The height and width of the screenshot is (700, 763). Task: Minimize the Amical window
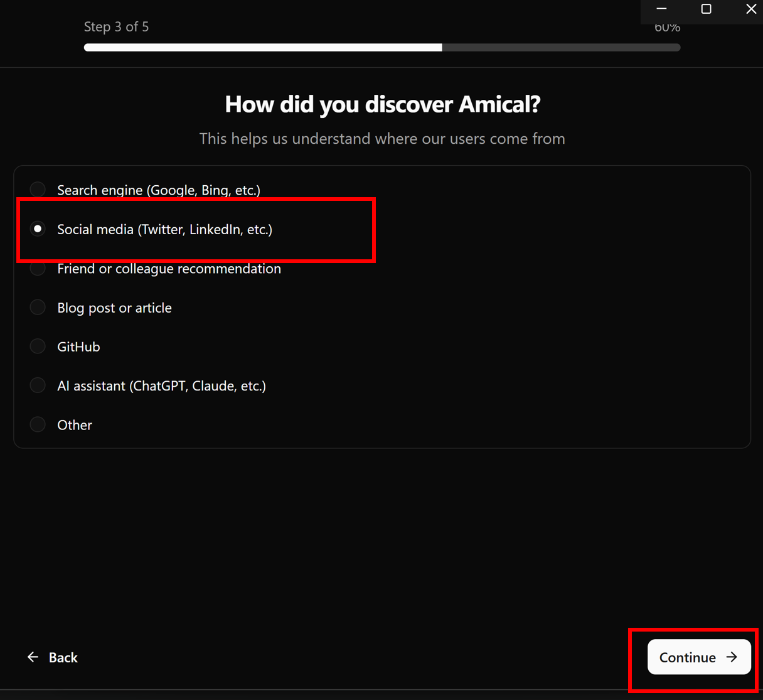661,9
